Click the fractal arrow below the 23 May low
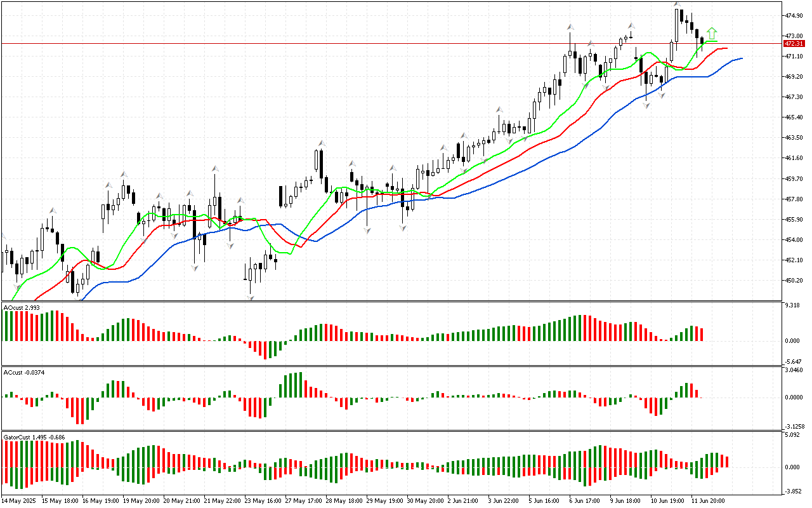This screenshot has width=812, height=508. (251, 297)
